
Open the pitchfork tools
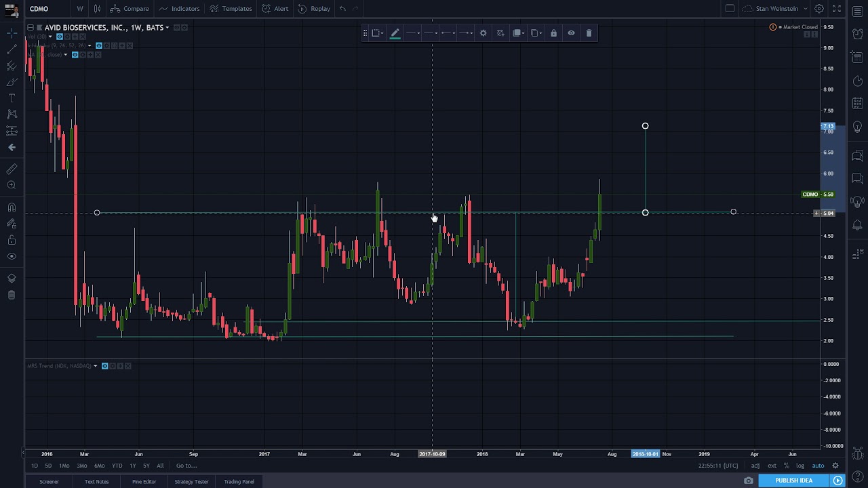pyautogui.click(x=12, y=66)
